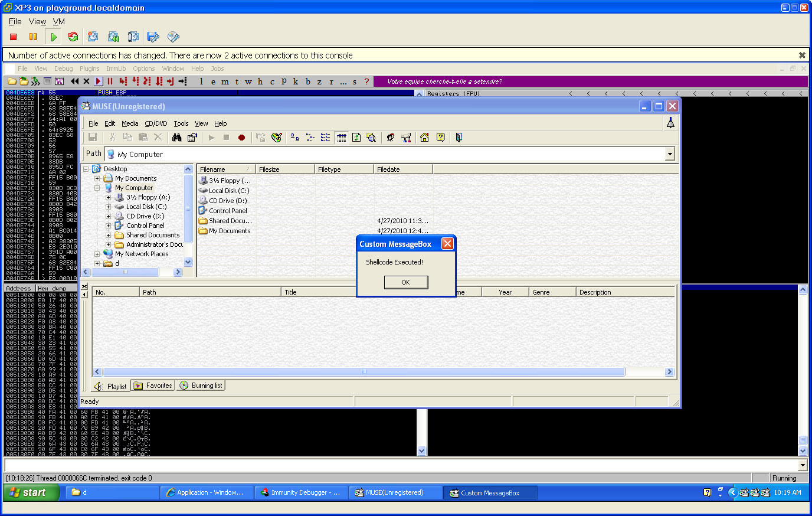Click the binoculars search icon in MUSE
The image size is (812, 516).
[x=176, y=137]
